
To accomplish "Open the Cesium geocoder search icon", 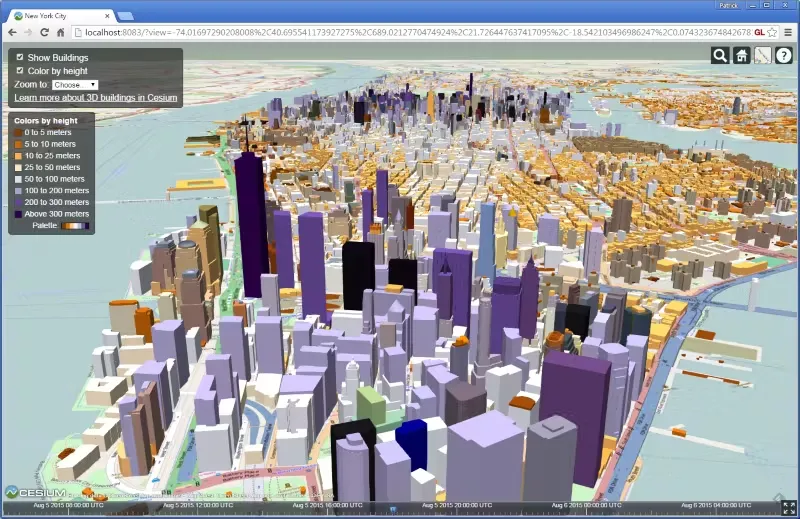I will pos(720,55).
